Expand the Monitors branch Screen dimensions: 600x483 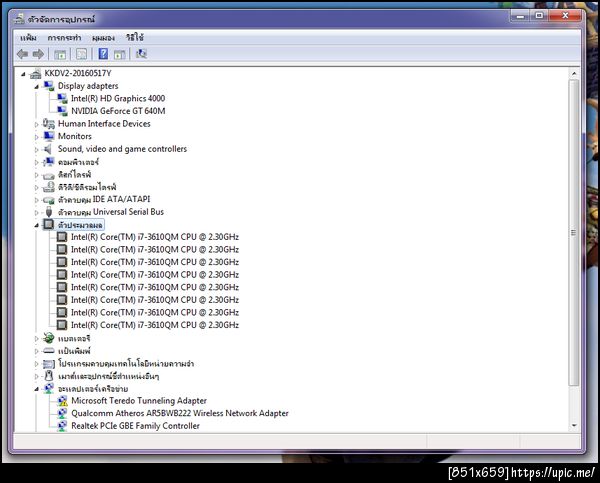click(x=37, y=137)
